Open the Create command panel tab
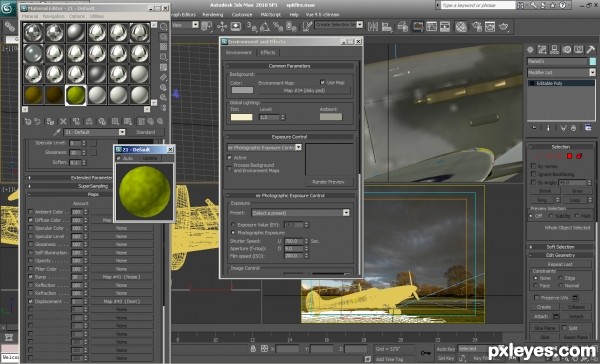This screenshot has height=364, width=600. tap(530, 49)
